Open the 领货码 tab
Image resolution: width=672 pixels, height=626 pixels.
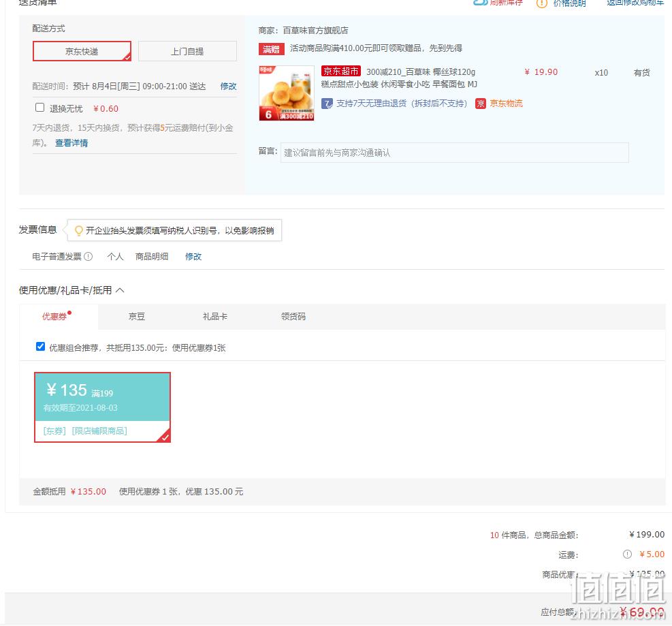[293, 317]
